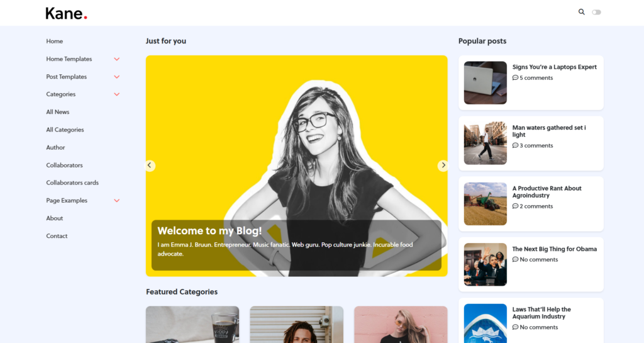Click No comments under Obama post
This screenshot has width=644, height=343.
(x=535, y=260)
